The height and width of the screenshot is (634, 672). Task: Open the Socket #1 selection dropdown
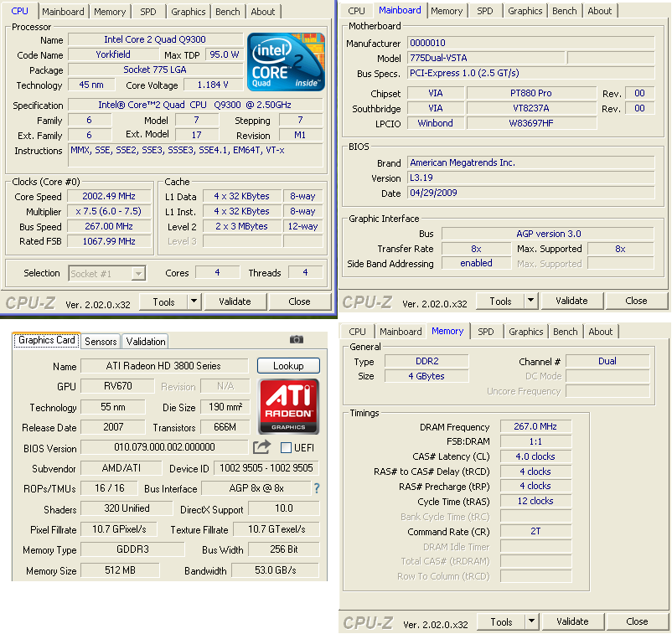[x=138, y=273]
